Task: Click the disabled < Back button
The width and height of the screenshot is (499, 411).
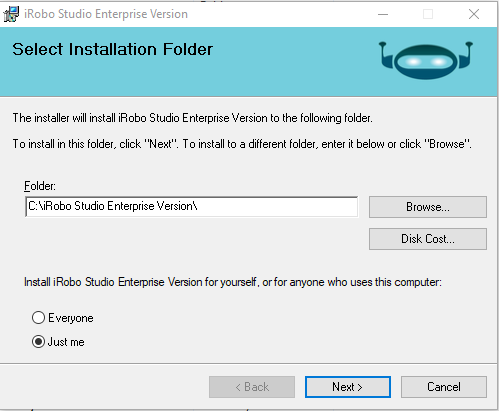Action: tap(252, 387)
